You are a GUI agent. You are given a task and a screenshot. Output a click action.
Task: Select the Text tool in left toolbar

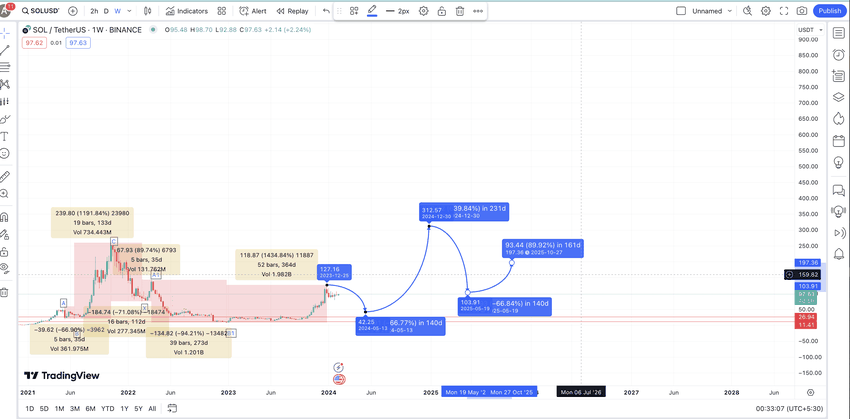coord(5,136)
